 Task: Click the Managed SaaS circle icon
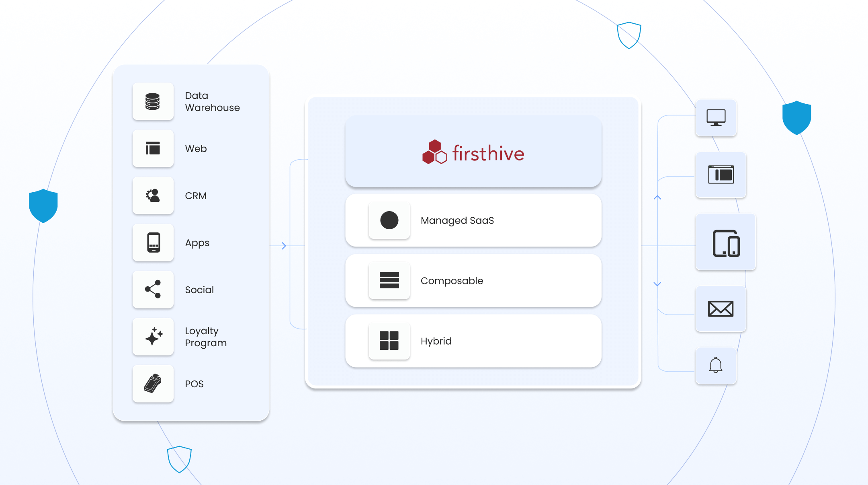click(389, 220)
